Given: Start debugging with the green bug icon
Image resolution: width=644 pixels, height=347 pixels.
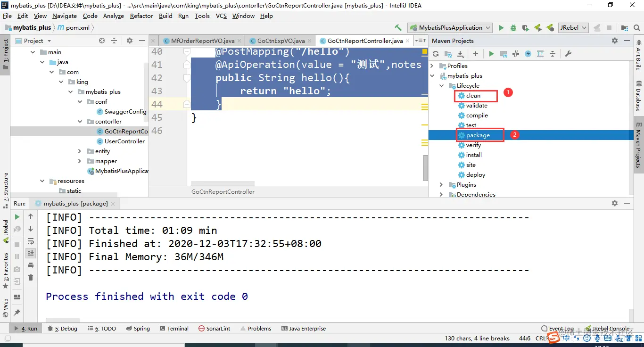Looking at the screenshot, I should (513, 28).
